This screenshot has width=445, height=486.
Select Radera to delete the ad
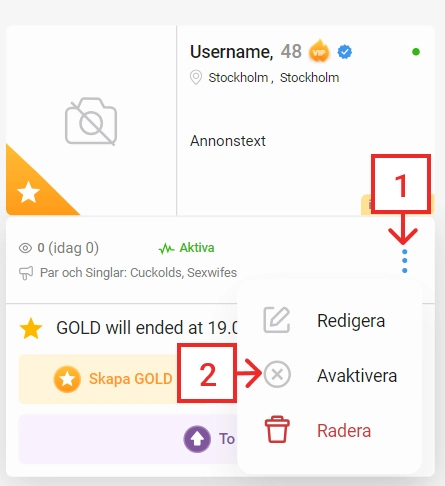click(344, 431)
